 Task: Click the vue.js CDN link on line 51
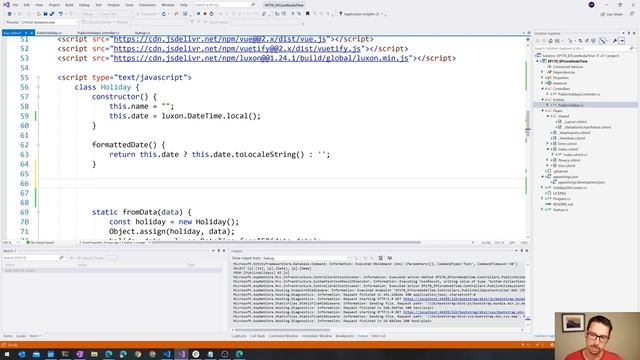pyautogui.click(x=220, y=39)
